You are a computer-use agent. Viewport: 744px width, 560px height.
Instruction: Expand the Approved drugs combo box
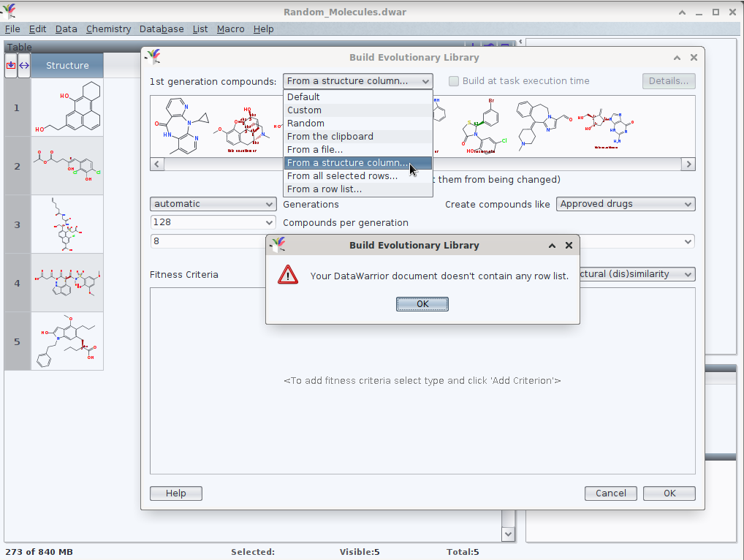click(626, 204)
